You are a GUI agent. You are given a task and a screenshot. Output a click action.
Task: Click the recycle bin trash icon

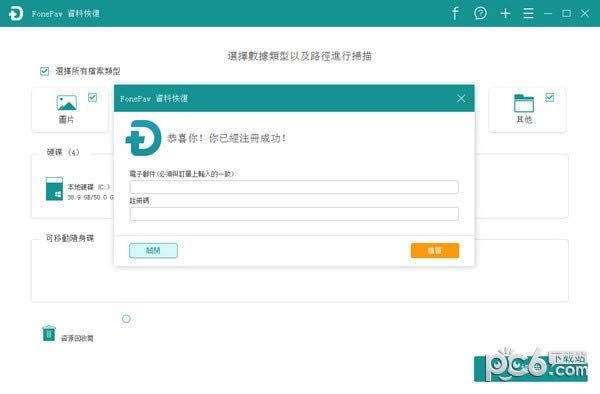[x=49, y=333]
